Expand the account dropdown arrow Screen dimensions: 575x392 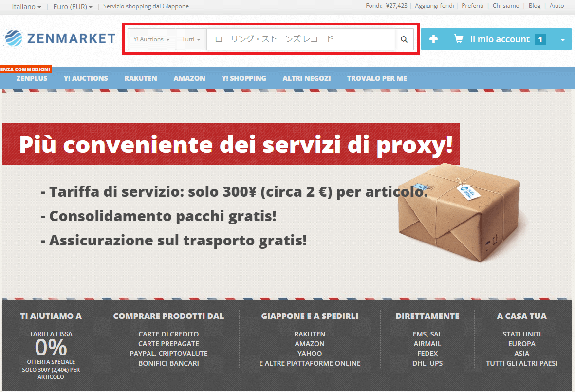[x=562, y=39]
